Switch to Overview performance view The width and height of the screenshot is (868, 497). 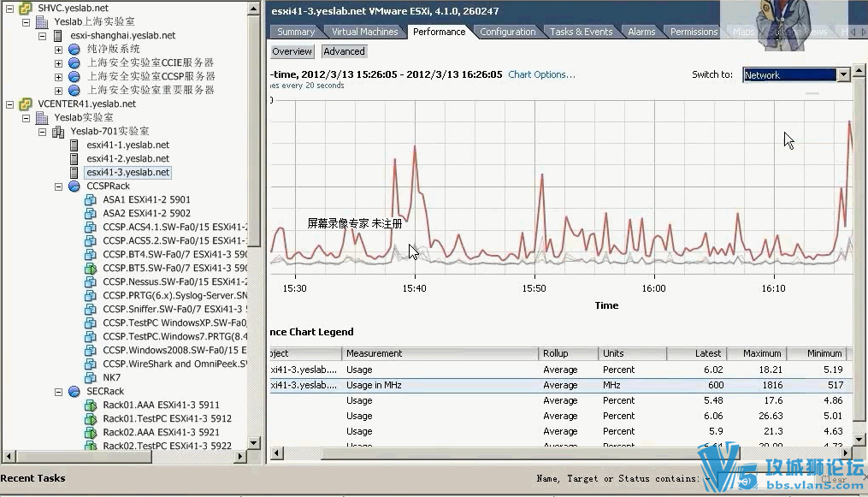(x=292, y=51)
